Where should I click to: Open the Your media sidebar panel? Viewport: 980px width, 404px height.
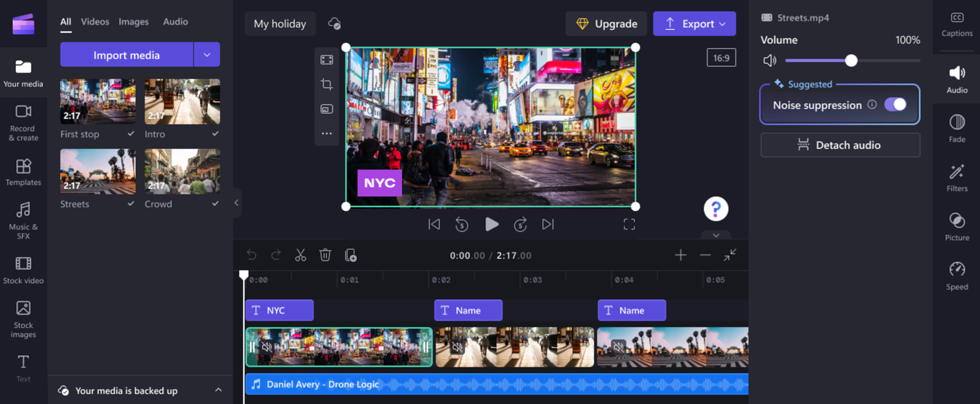[23, 73]
